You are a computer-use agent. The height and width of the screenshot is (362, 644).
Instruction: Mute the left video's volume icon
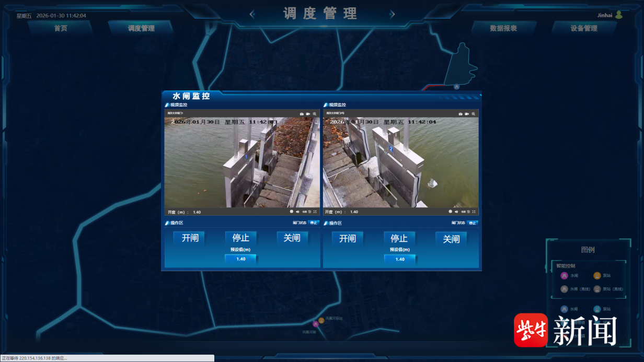[297, 212]
